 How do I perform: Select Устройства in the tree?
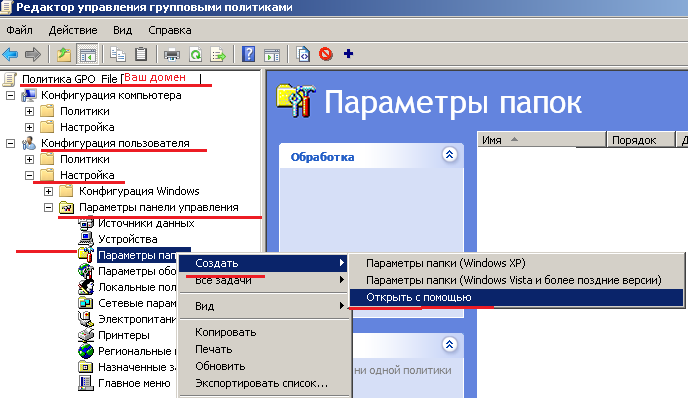point(128,239)
